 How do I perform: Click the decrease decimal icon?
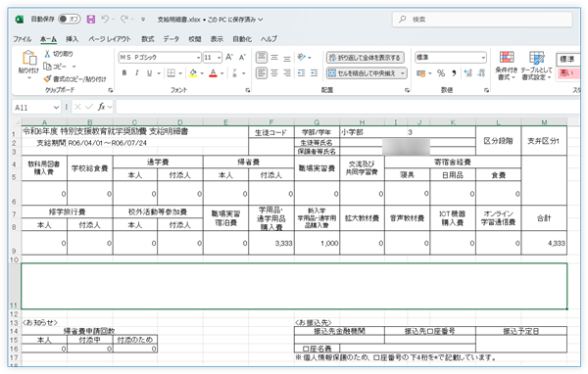click(481, 73)
